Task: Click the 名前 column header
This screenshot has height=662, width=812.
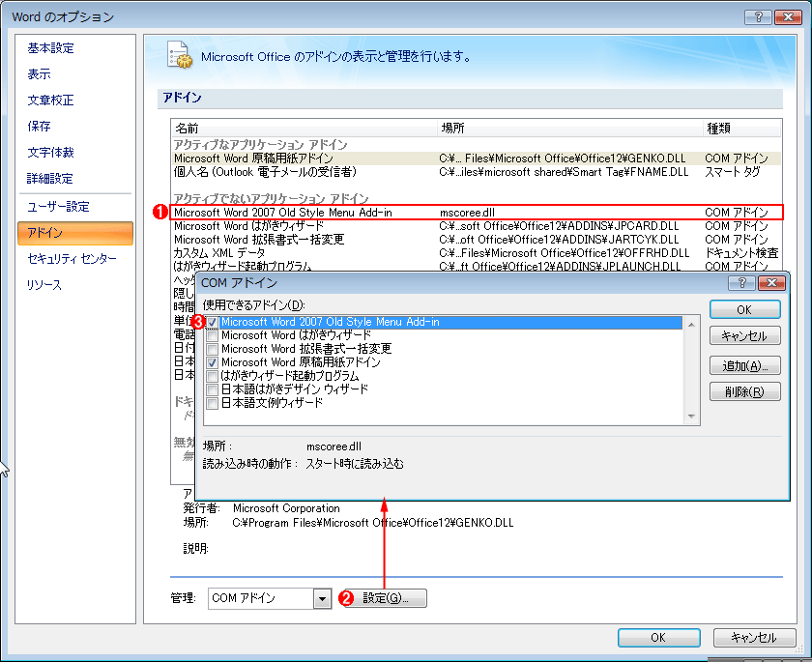Action: click(x=304, y=129)
